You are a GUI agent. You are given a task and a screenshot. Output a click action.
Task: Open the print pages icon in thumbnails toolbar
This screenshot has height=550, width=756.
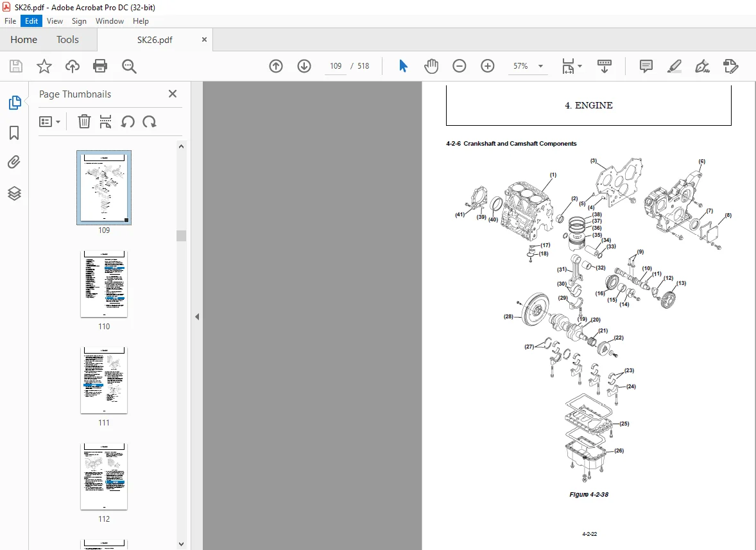point(106,121)
